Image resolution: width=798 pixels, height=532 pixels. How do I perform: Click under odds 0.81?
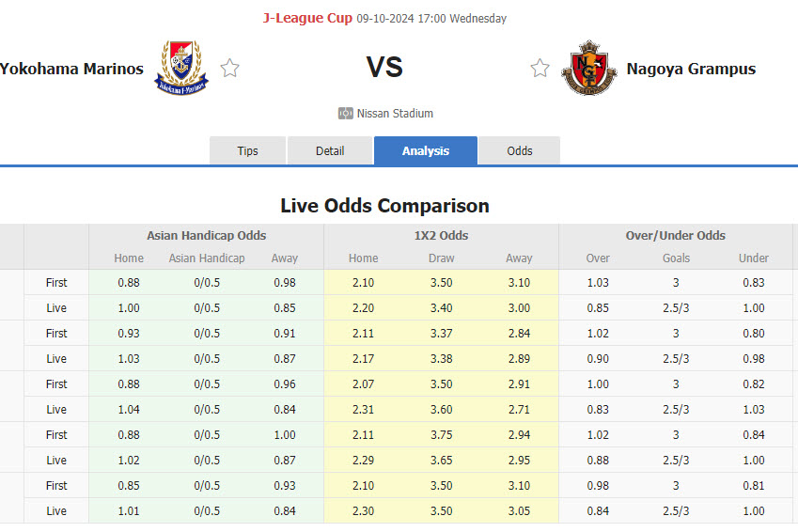coord(754,486)
